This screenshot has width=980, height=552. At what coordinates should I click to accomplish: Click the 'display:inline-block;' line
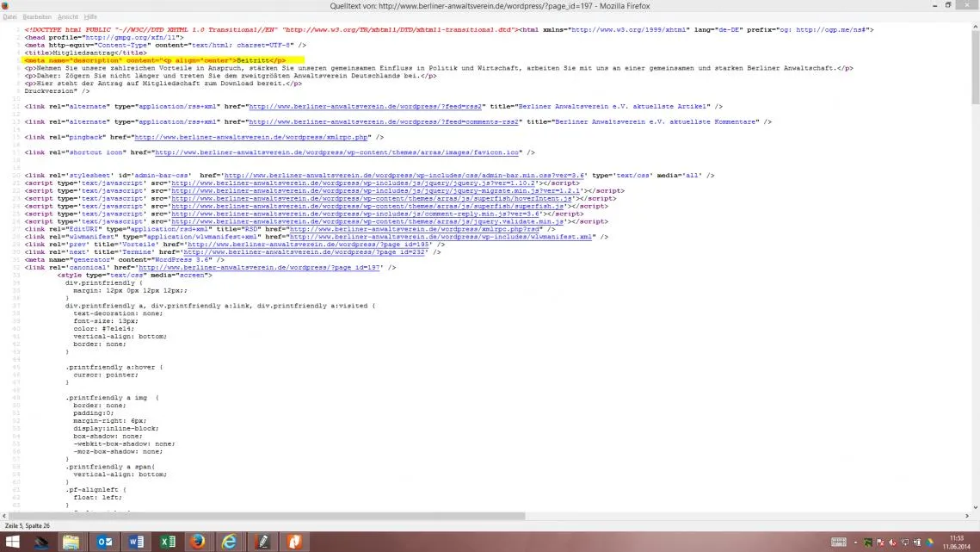click(115, 429)
